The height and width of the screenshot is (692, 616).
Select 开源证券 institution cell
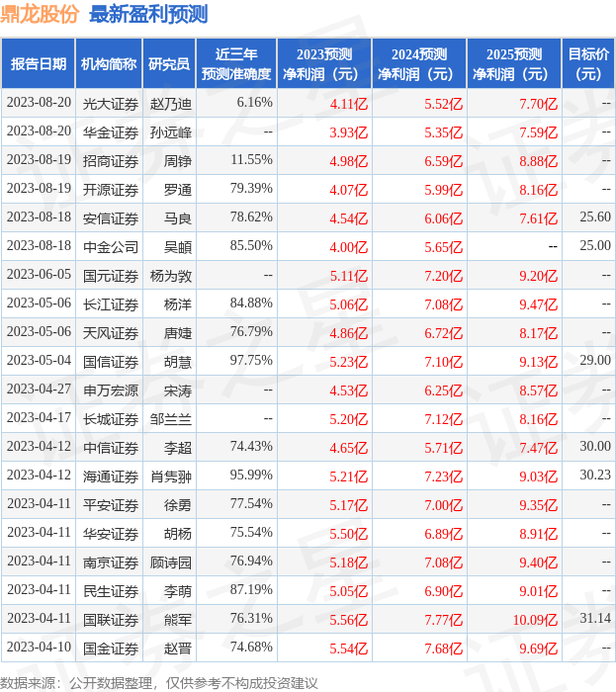click(111, 190)
